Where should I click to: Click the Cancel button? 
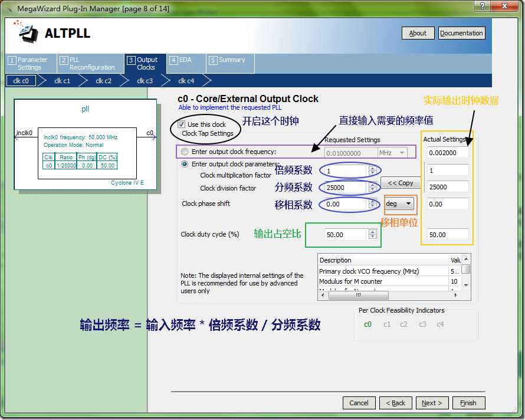coord(359,403)
